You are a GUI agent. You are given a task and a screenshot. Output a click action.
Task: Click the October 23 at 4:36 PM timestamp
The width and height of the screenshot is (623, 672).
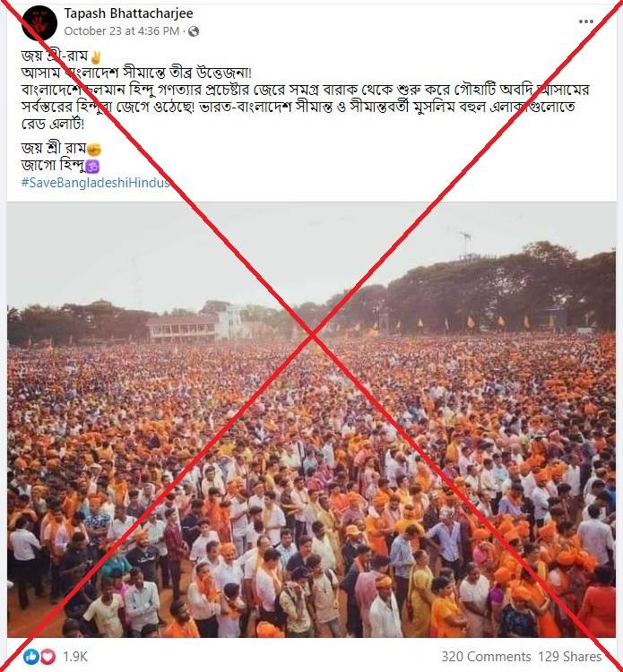pyautogui.click(x=122, y=31)
